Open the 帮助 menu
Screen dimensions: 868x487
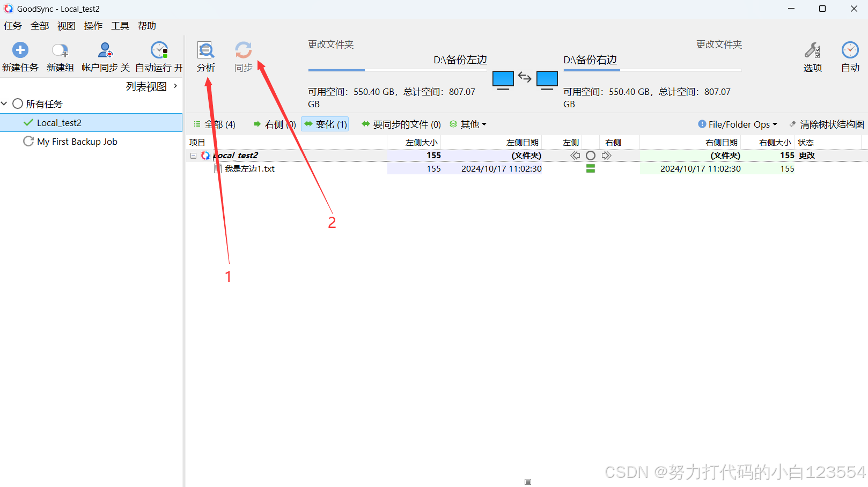(x=147, y=26)
